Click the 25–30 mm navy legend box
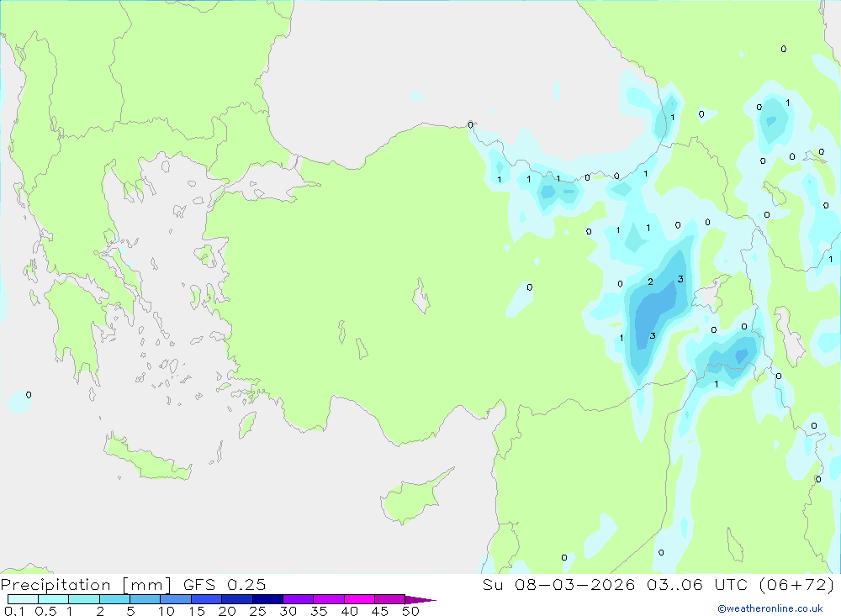This screenshot has width=841, height=616. pos(267,599)
